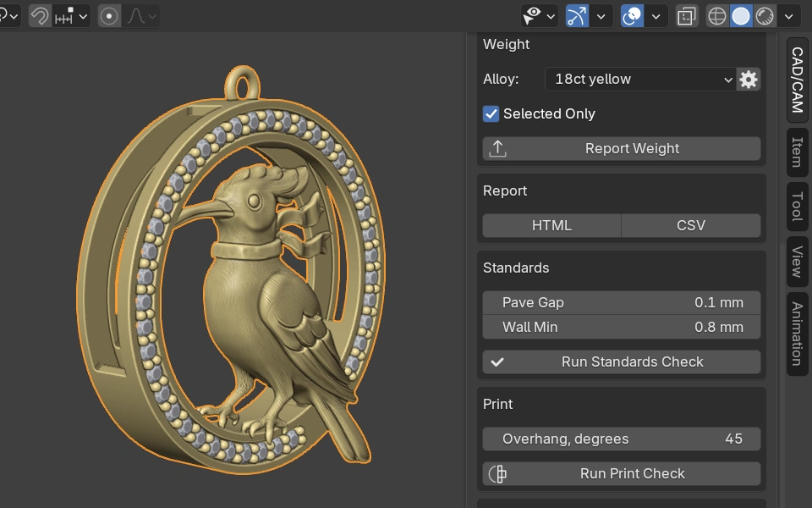Export the report as CSV
812x508 pixels.
(691, 225)
